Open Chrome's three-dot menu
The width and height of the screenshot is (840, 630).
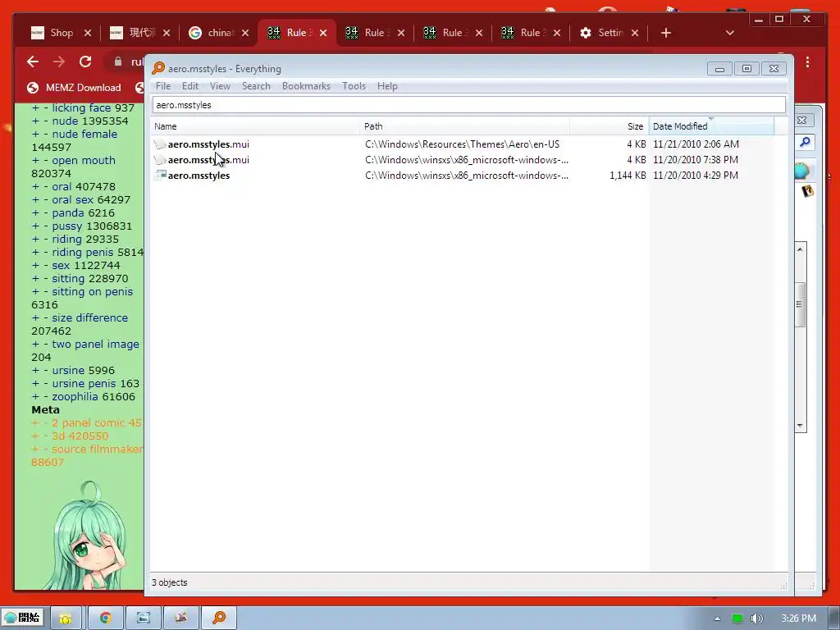pyautogui.click(x=807, y=62)
